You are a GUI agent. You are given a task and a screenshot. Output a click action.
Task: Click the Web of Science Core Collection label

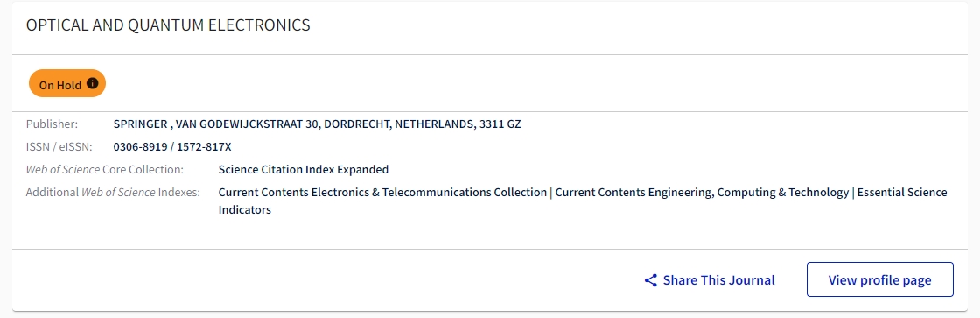(104, 170)
